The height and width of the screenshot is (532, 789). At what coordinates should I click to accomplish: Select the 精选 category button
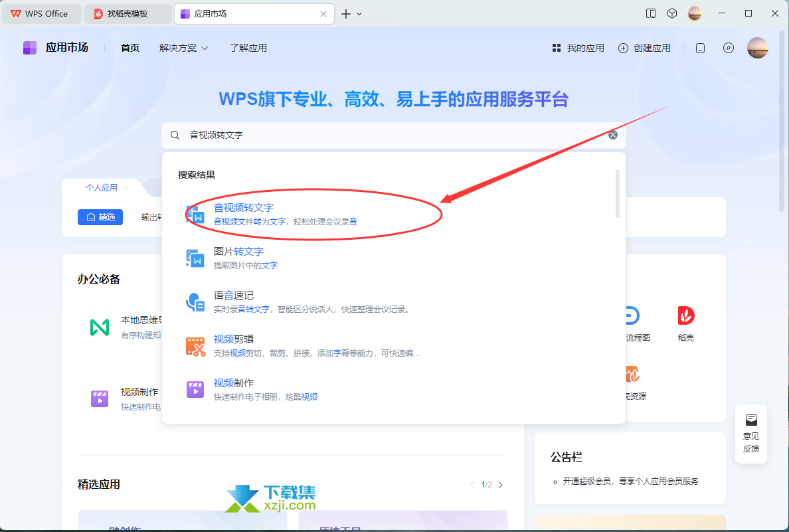[100, 217]
